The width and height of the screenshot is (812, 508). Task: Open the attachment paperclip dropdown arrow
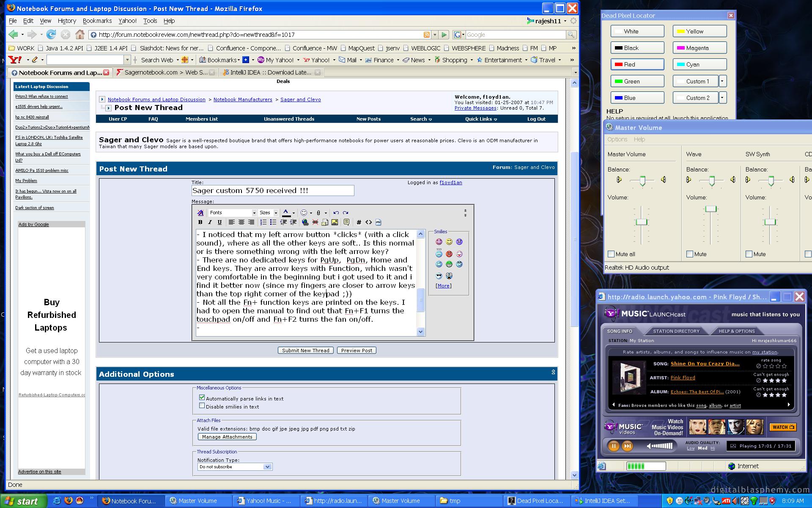[x=326, y=213]
